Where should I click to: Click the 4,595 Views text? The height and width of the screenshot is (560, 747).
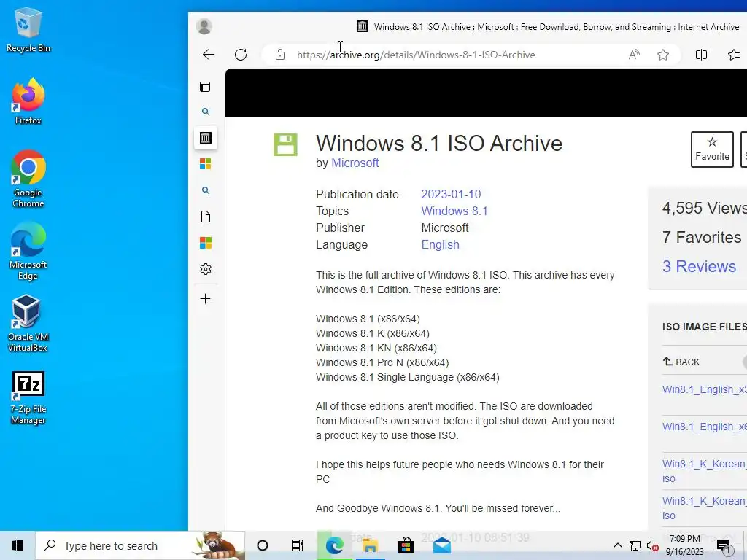click(x=704, y=208)
